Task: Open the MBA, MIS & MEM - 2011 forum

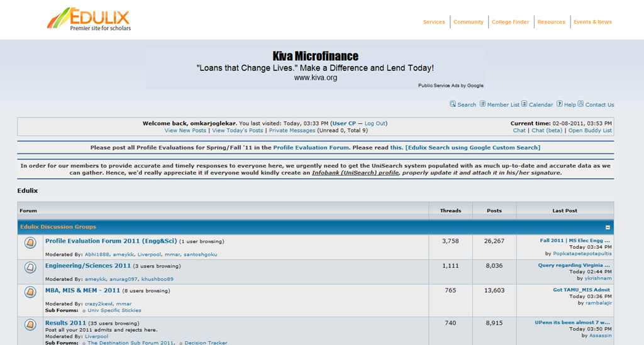Action: point(82,290)
